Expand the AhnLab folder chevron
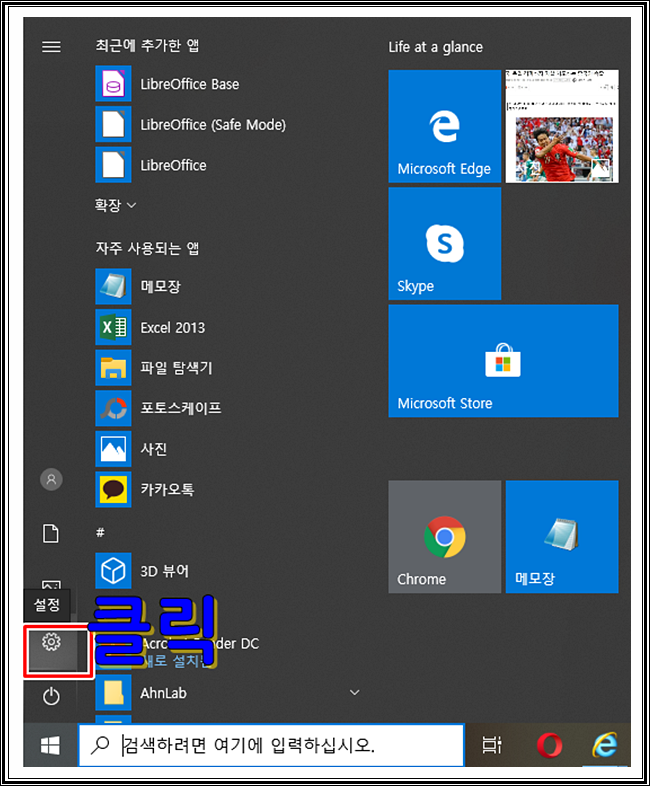Screen dimensions: 650x786 click(x=354, y=692)
